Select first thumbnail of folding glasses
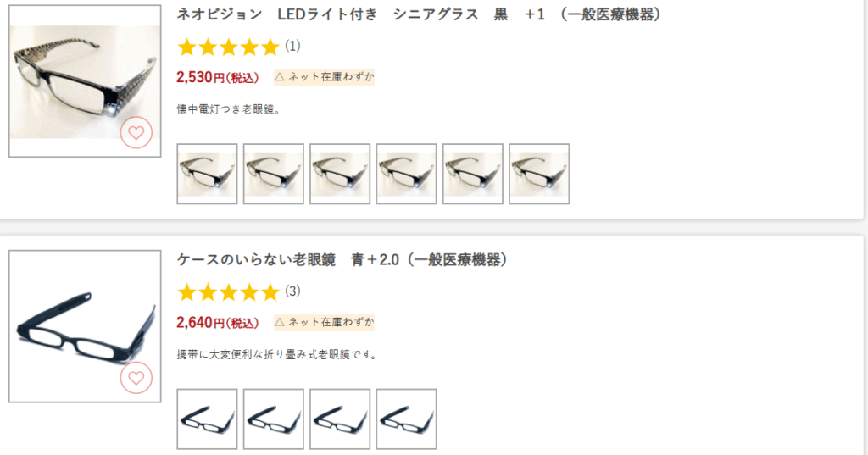The width and height of the screenshot is (868, 455). [x=207, y=419]
